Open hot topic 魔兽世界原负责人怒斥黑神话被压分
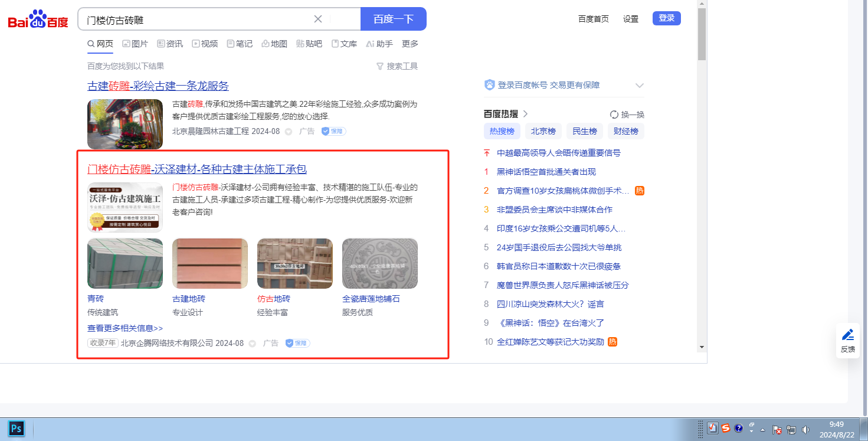The width and height of the screenshot is (868, 441). click(x=563, y=285)
